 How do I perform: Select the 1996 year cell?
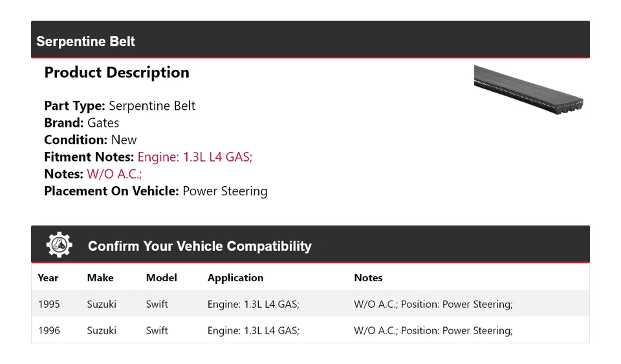[49, 330]
